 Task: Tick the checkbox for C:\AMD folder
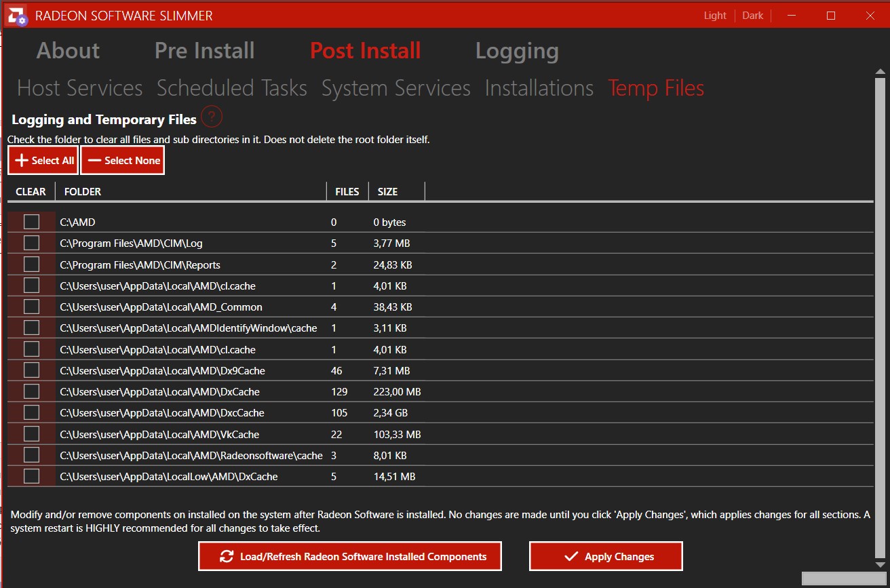click(31, 222)
